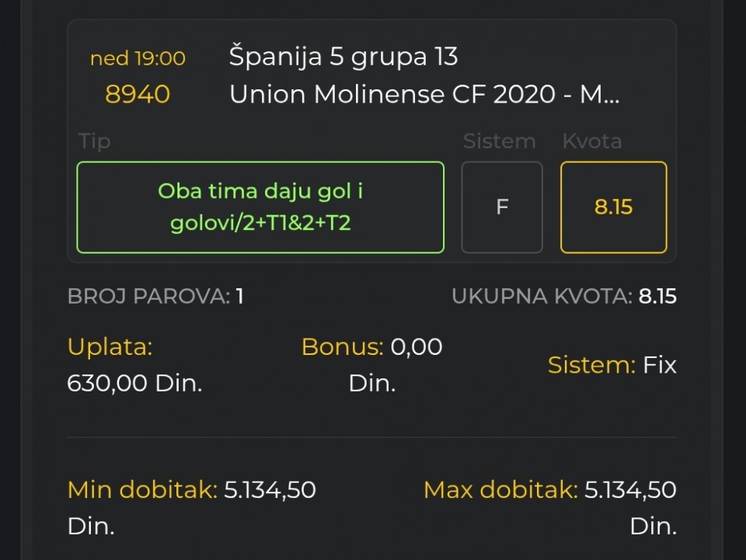This screenshot has width=746, height=560.
Task: Click the Uplata label
Action: tap(110, 346)
